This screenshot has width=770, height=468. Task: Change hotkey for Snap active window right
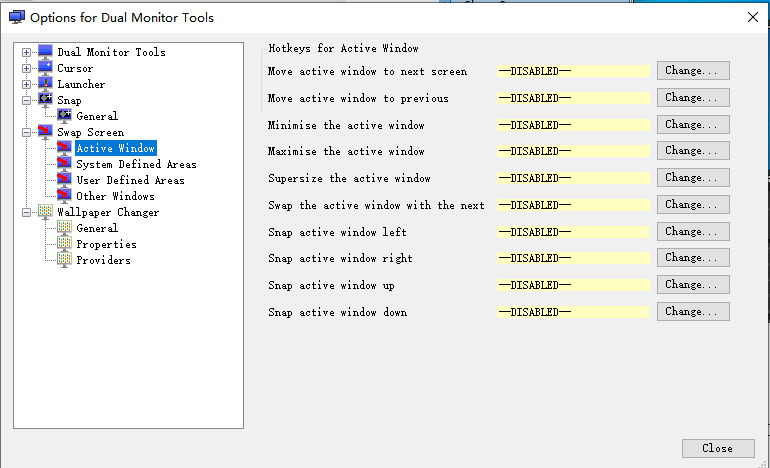[x=693, y=258]
